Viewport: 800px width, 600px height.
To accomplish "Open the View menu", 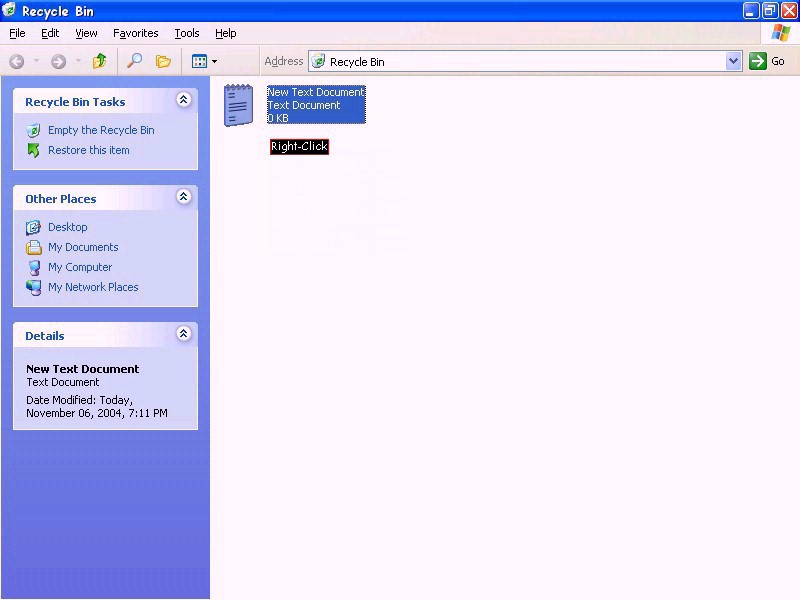I will tap(86, 33).
